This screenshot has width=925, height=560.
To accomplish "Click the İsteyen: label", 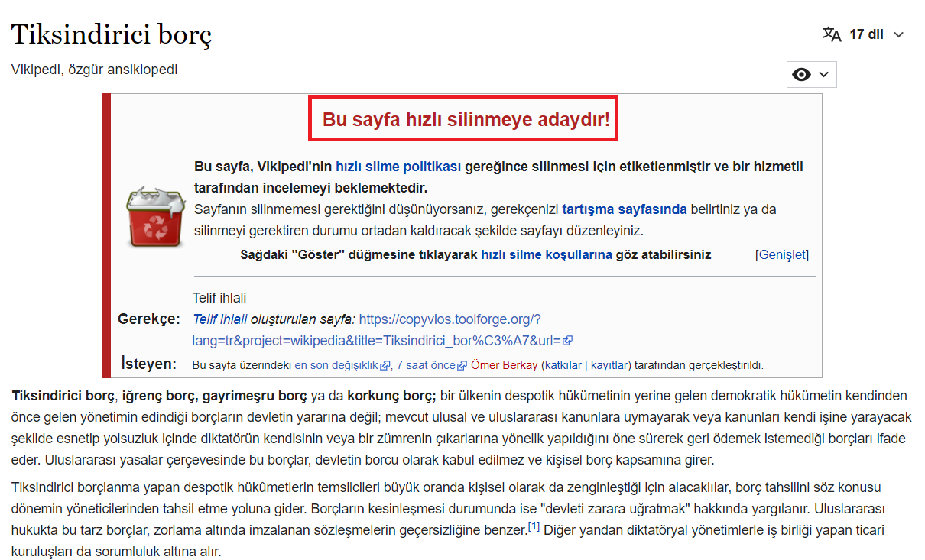I will tap(149, 363).
